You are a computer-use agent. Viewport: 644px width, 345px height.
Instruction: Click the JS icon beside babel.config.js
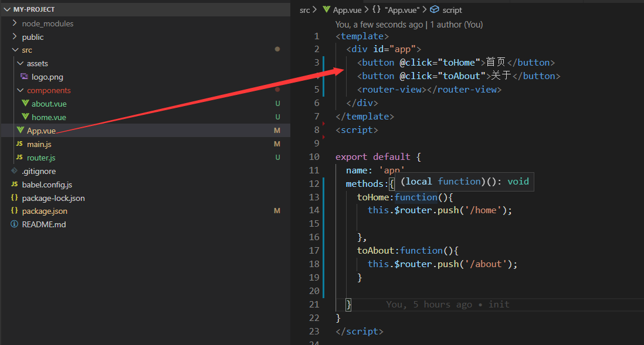click(15, 184)
